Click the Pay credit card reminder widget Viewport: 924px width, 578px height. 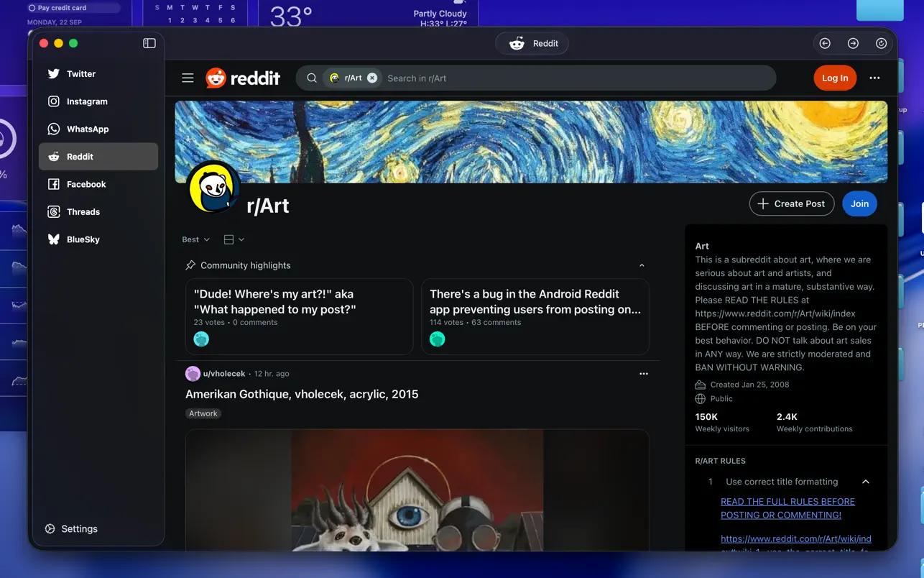[x=73, y=8]
